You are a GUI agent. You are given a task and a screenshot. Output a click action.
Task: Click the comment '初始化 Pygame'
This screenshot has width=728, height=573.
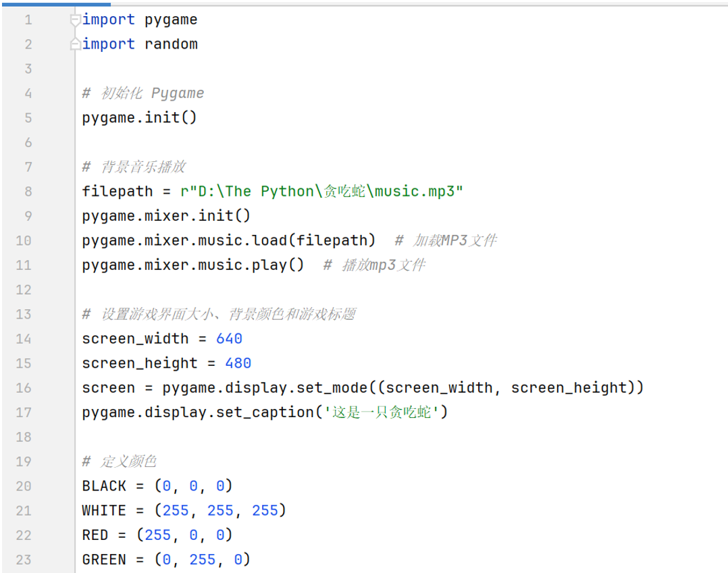click(x=151, y=93)
